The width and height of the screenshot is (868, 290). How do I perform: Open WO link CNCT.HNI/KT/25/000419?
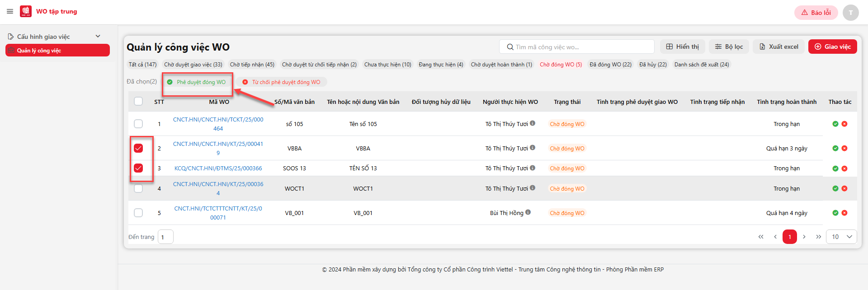tap(218, 148)
